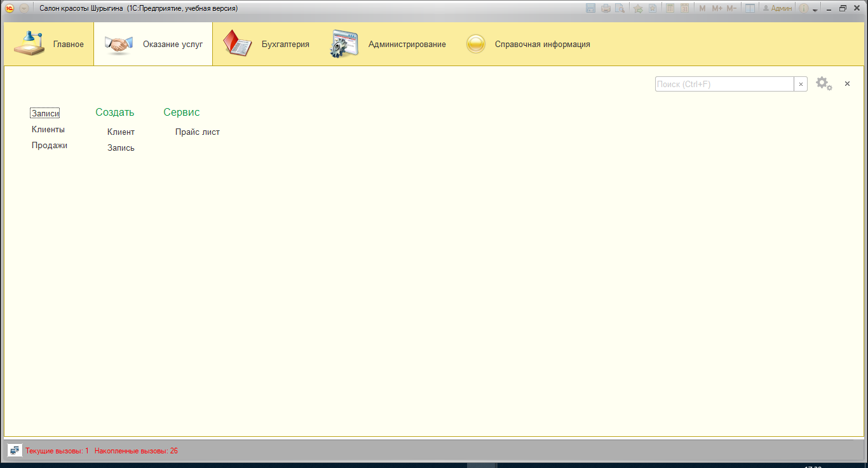868x468 pixels.
Task: Minimize the 1C window
Action: click(x=829, y=8)
